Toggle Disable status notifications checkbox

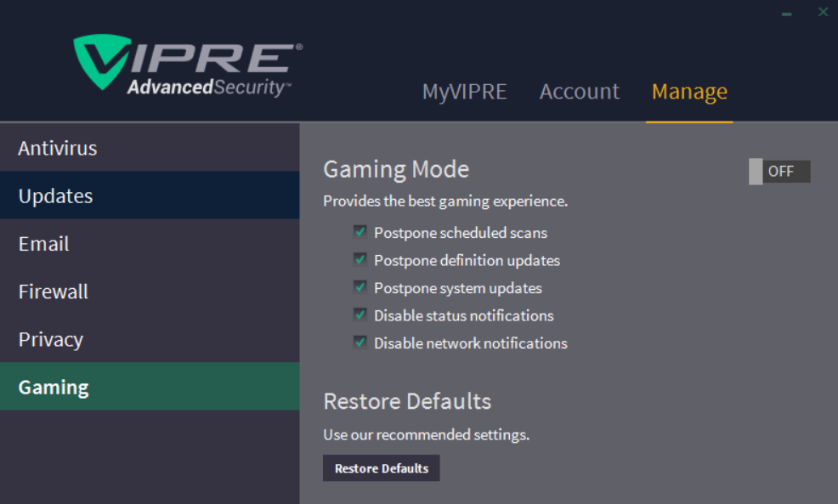pos(360,314)
